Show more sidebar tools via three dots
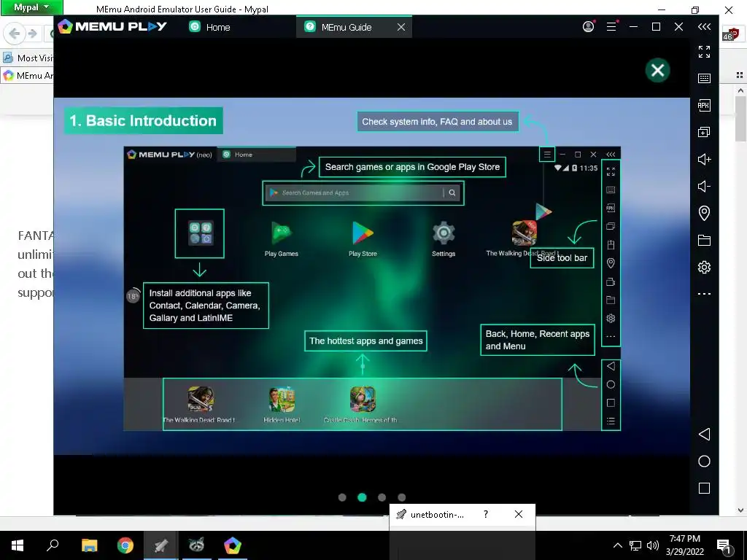The height and width of the screenshot is (560, 747). click(x=704, y=294)
